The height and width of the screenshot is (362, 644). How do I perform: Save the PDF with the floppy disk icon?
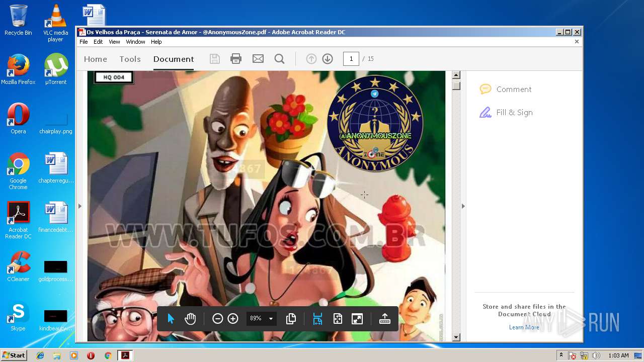click(x=215, y=59)
